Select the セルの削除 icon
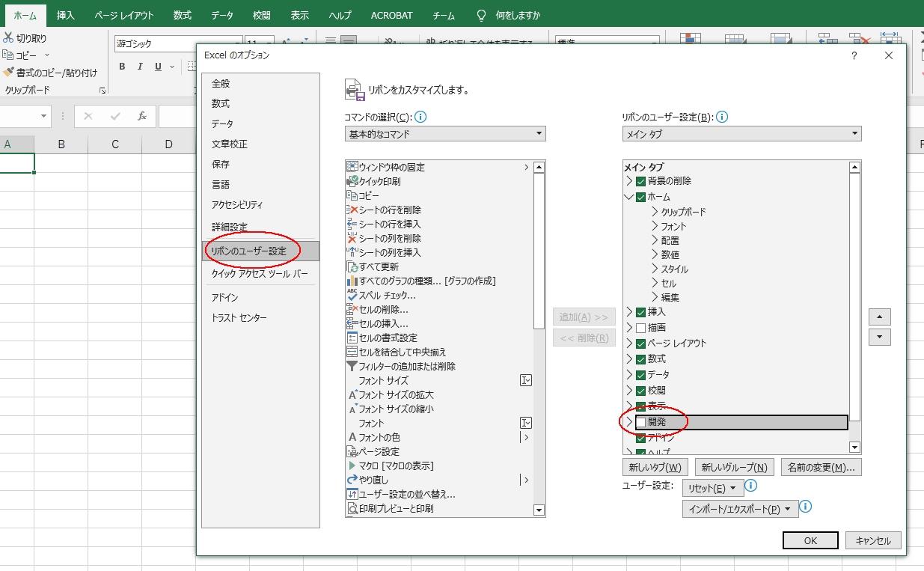Image resolution: width=924 pixels, height=571 pixels. click(352, 309)
